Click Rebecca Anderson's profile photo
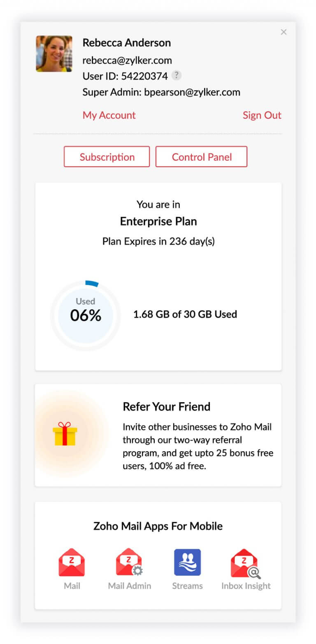This screenshot has height=644, width=316. [54, 54]
